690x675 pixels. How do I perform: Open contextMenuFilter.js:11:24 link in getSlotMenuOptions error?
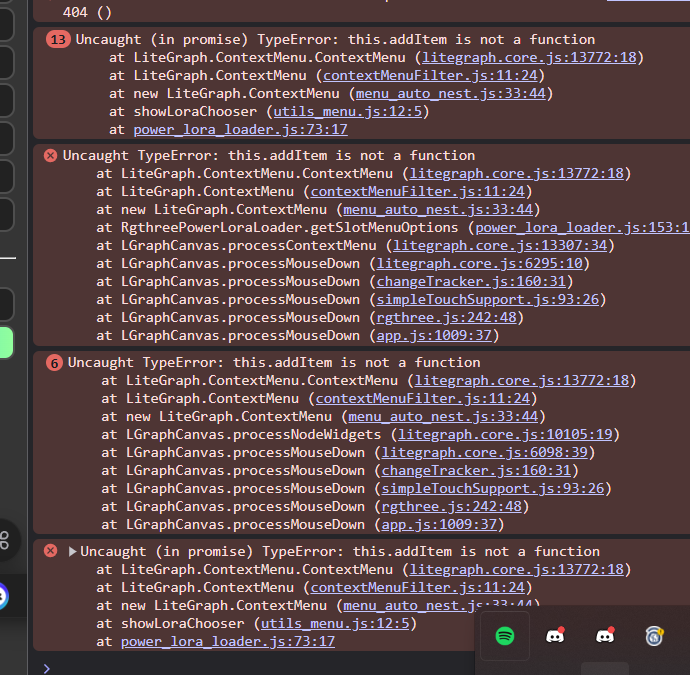418,192
